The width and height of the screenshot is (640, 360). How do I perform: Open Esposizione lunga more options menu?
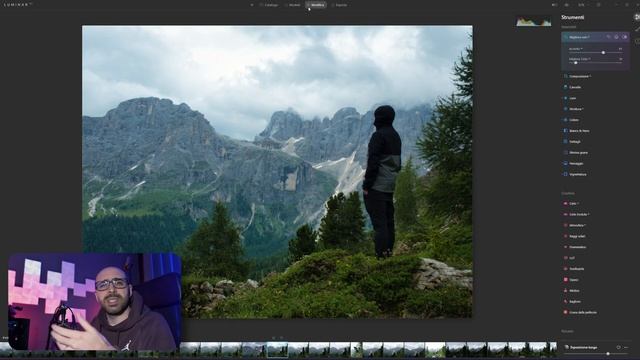(626, 347)
